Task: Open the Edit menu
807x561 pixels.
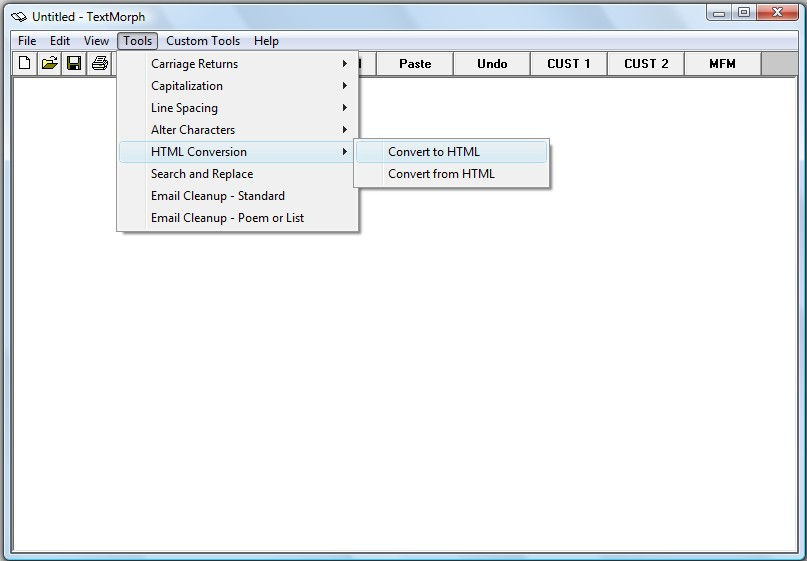Action: pos(60,41)
